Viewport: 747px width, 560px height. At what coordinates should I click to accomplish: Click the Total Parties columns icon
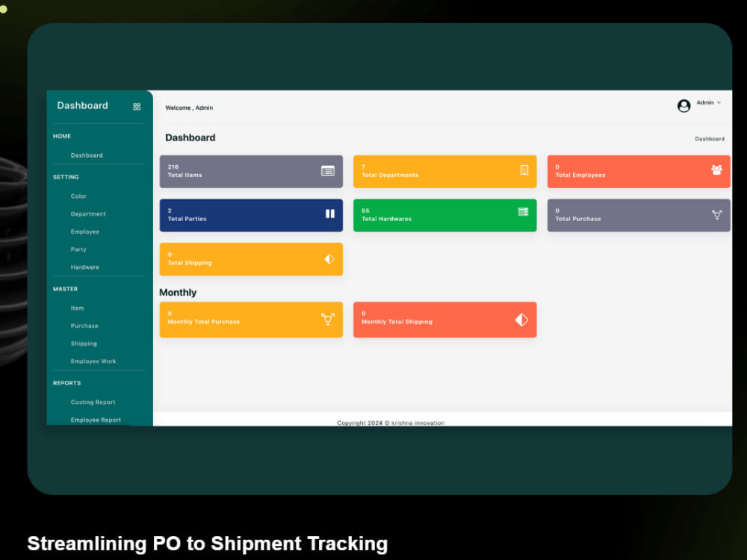coord(329,214)
